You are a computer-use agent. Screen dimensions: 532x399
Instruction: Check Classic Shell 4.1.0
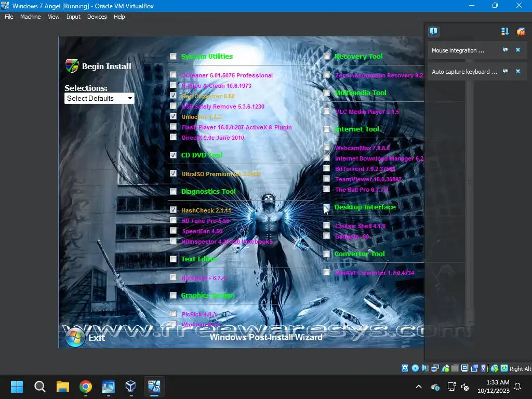[326, 225]
